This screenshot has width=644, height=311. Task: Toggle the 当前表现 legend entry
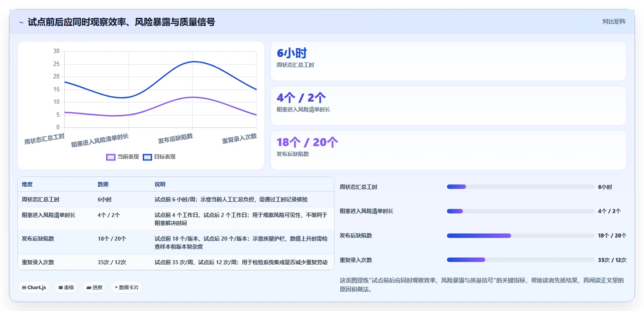coord(123,157)
